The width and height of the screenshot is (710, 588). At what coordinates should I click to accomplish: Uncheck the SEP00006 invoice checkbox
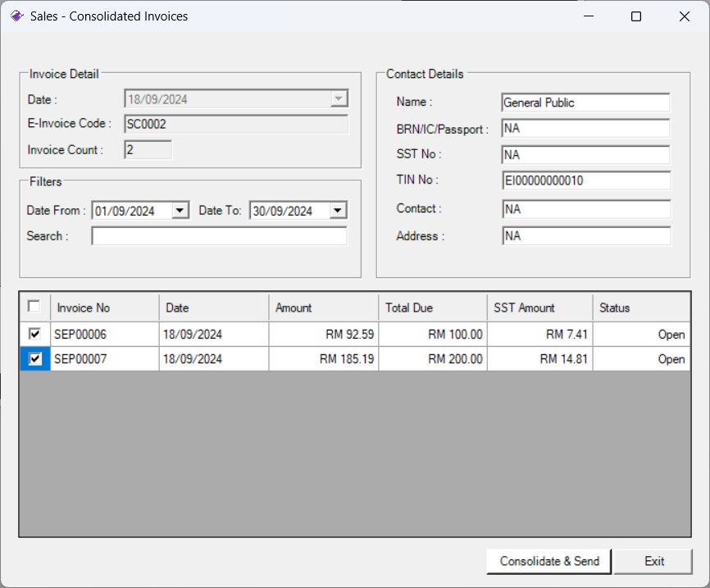(34, 335)
